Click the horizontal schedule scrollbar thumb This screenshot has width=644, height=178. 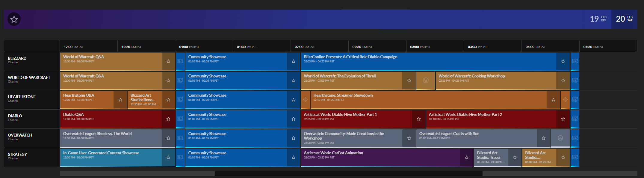[x=349, y=173]
